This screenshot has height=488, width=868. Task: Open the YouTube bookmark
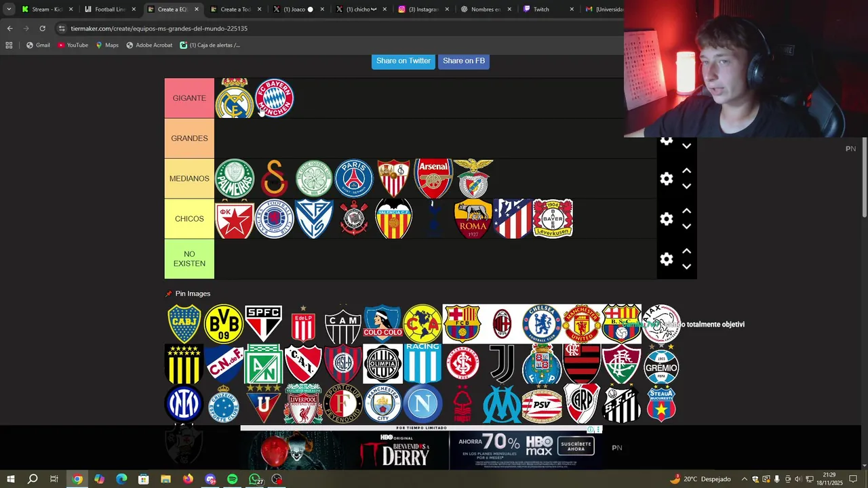73,45
